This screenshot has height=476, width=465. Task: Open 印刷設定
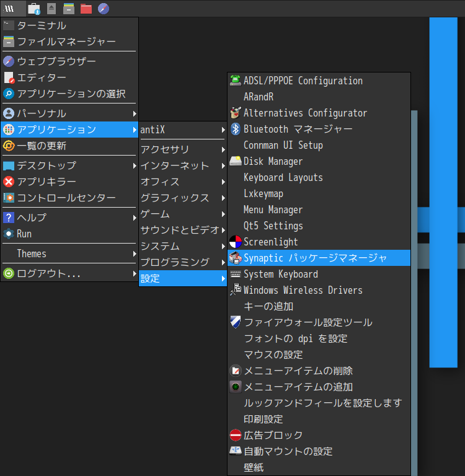[x=319, y=419]
